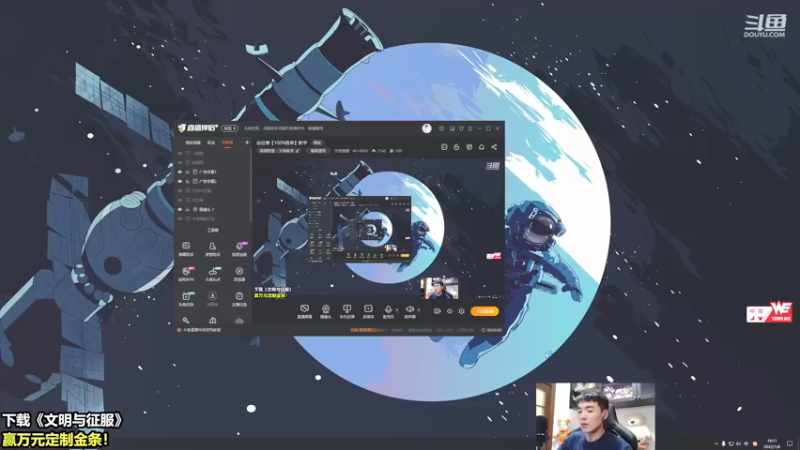Click the orange start streaming button

(484, 311)
